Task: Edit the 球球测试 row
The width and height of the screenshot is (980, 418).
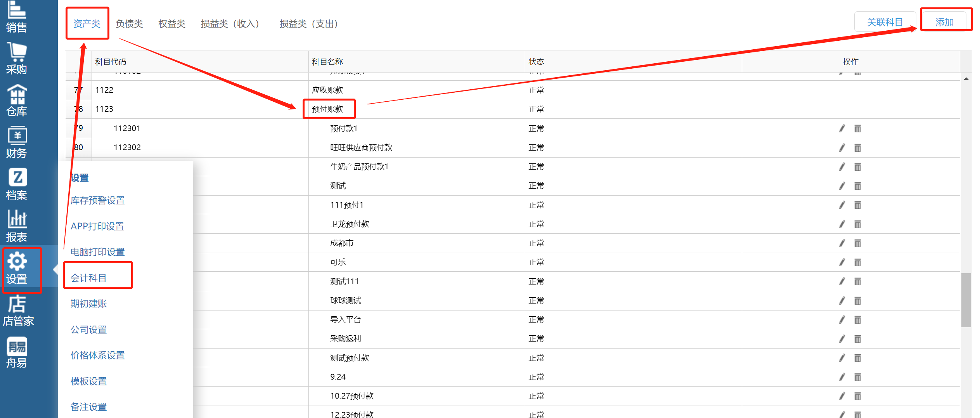Action: (x=842, y=300)
